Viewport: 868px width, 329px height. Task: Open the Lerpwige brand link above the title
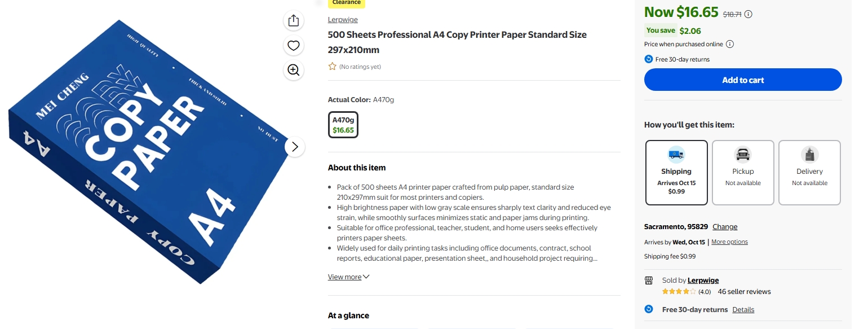click(x=343, y=20)
